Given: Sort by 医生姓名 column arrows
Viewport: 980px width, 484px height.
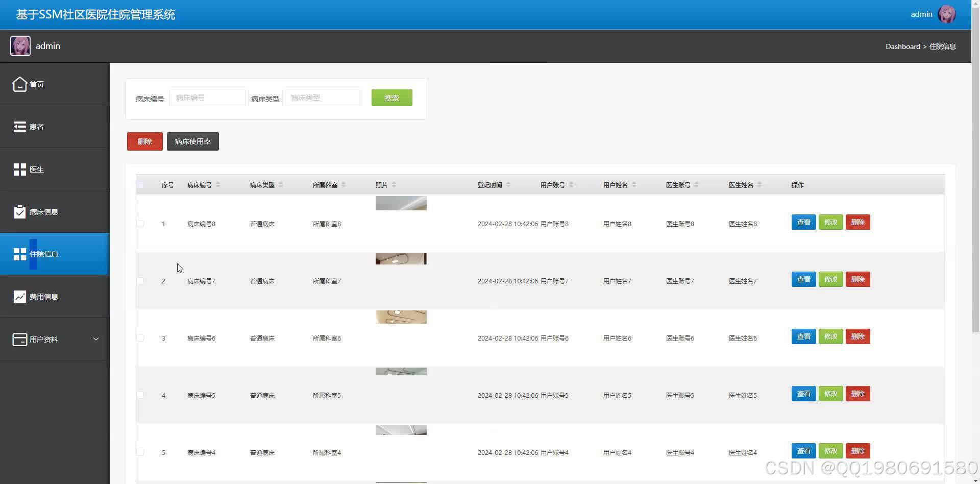Looking at the screenshot, I should coord(759,184).
